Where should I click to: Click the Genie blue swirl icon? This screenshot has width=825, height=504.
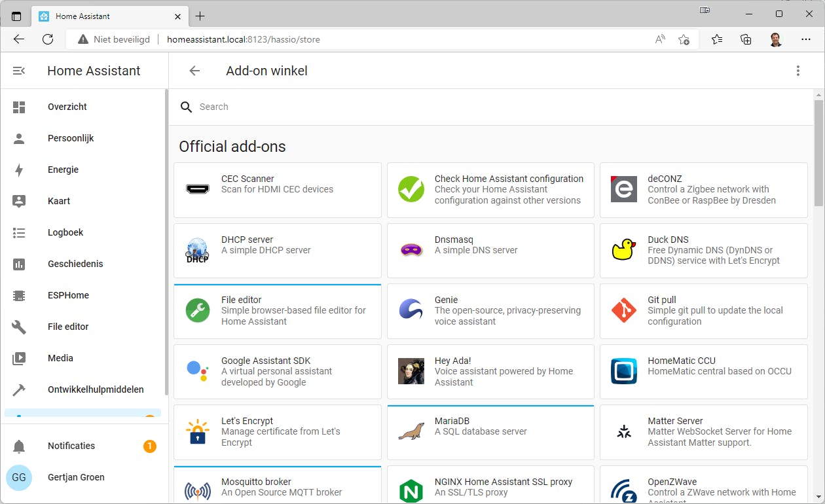(x=411, y=310)
